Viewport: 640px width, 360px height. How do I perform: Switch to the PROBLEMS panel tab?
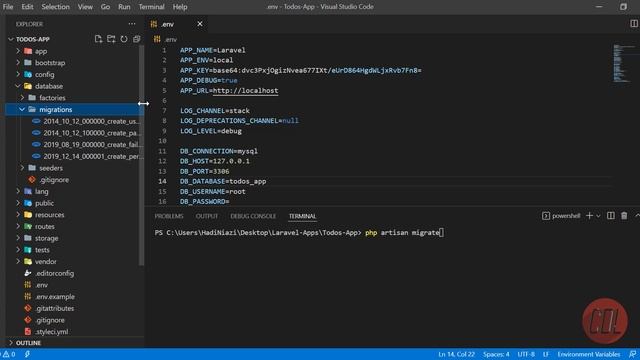[169, 216]
